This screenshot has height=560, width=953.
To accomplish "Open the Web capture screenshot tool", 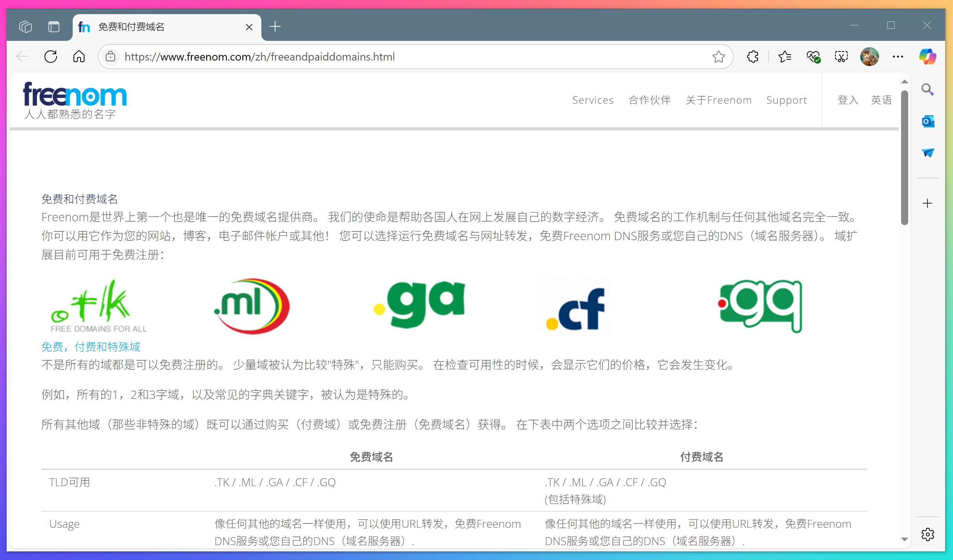I will 841,56.
